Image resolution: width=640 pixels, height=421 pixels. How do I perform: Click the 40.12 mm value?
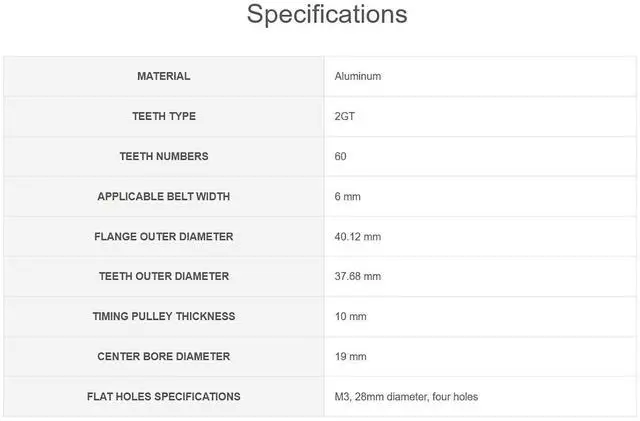click(358, 236)
